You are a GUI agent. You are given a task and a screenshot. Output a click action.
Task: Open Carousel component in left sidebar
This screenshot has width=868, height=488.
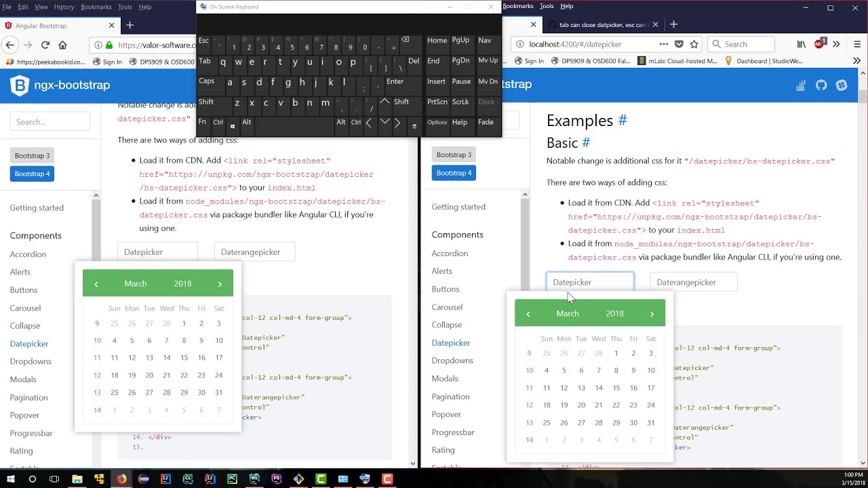click(25, 308)
